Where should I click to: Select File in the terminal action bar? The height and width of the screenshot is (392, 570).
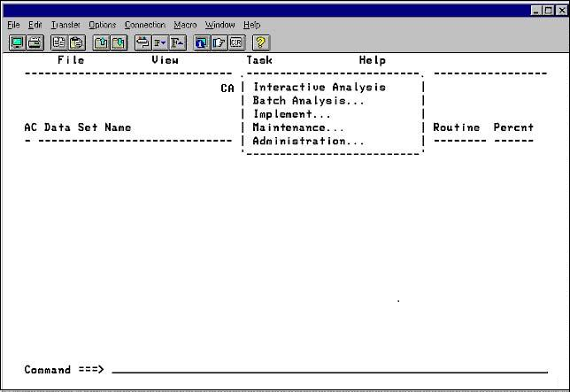click(x=71, y=60)
